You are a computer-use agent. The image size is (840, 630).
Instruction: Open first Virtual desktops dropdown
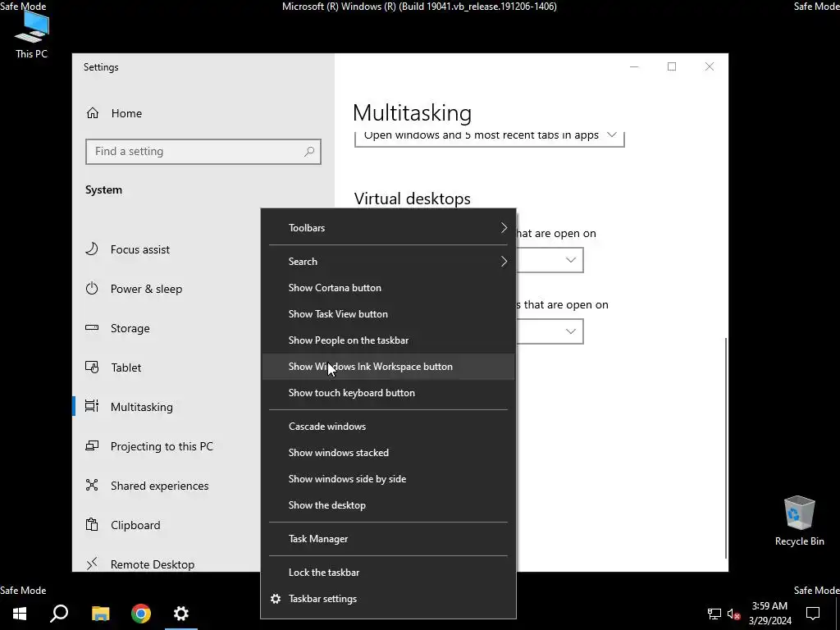550,260
